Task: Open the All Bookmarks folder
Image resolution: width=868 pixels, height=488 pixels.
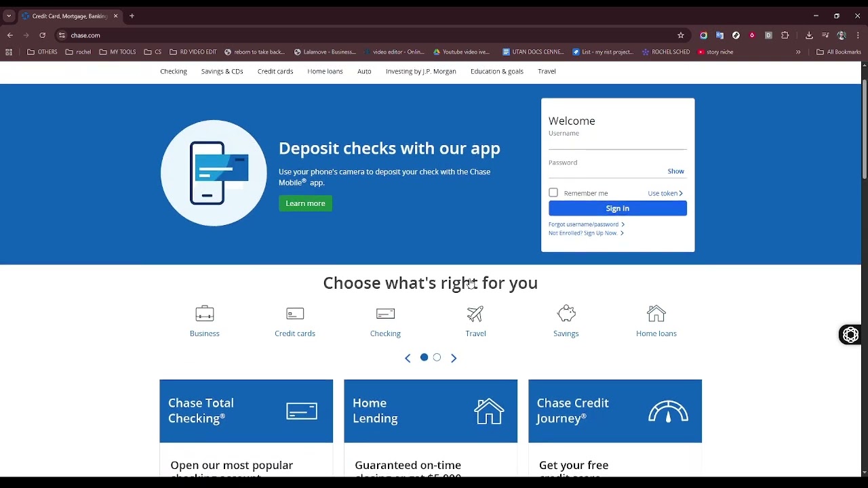Action: [x=839, y=52]
